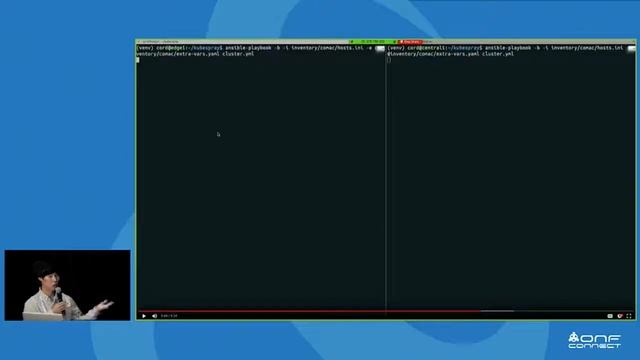Seek along the red video progress bar
Screen dimensions: 640x360
point(309,311)
